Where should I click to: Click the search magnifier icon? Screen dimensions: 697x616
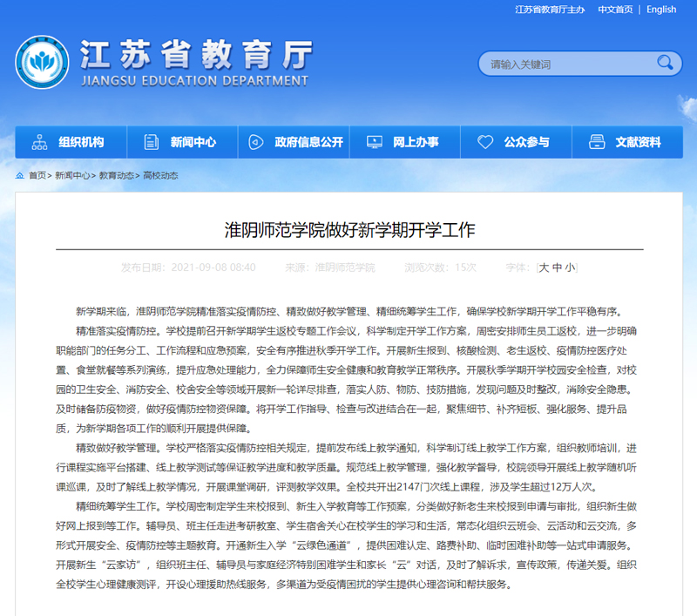click(665, 63)
